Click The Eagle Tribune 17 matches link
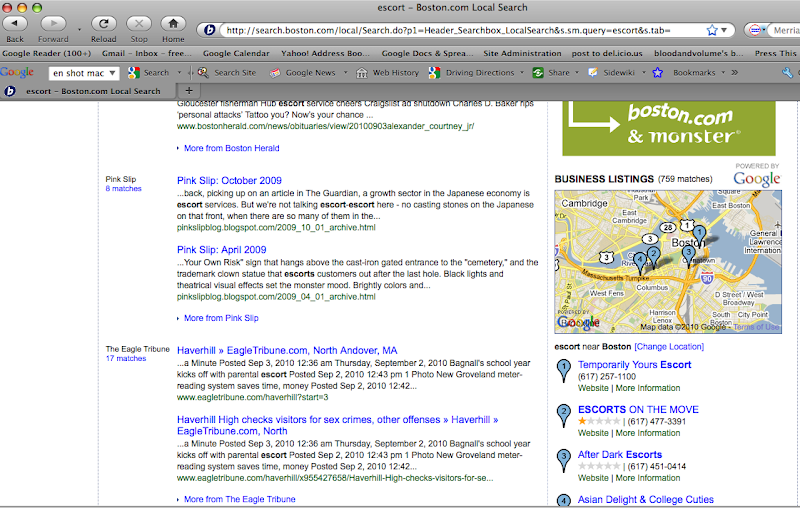800x508 pixels. [126, 359]
